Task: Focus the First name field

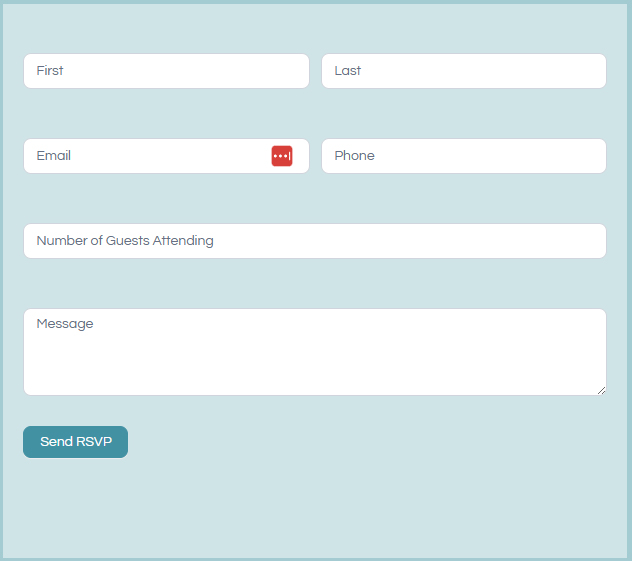Action: point(166,71)
